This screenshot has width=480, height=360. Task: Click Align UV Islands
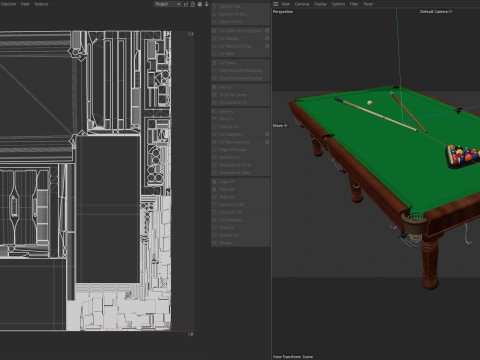point(240,150)
